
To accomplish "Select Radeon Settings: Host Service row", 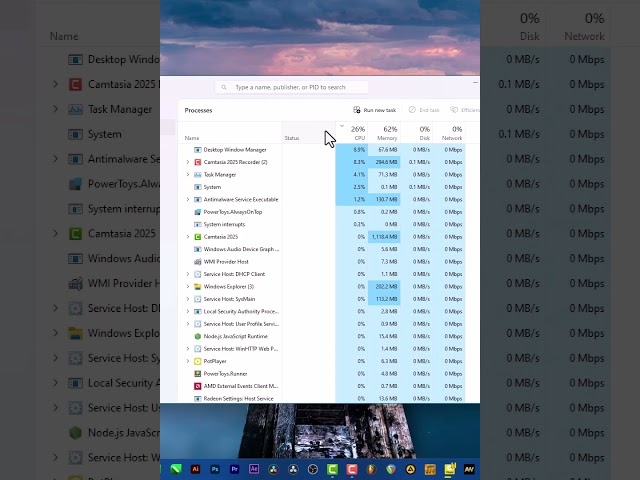I will click(x=322, y=398).
